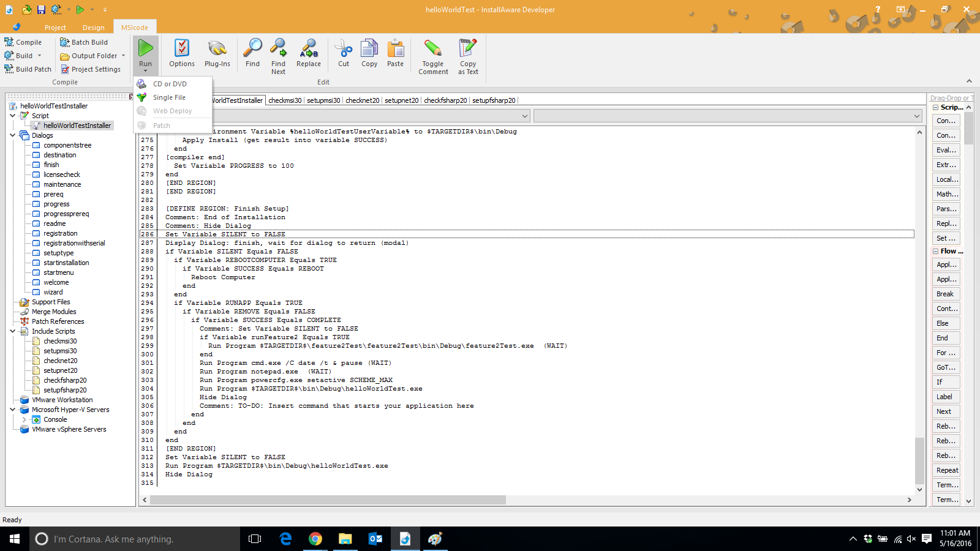Screen dimensions: 980x551
Task: Click the vertical scrollbar thumb of code editor
Action: click(919, 460)
